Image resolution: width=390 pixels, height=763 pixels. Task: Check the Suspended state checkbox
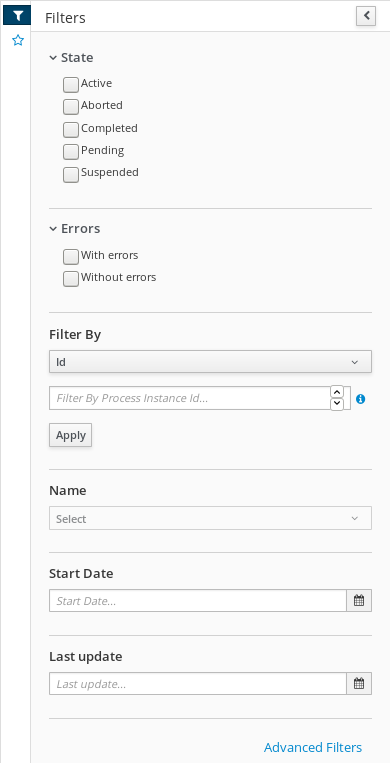71,174
